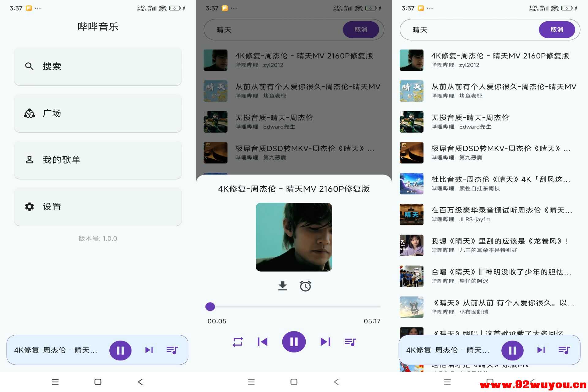Open the 广场 community icon
The width and height of the screenshot is (588, 392).
coord(29,113)
